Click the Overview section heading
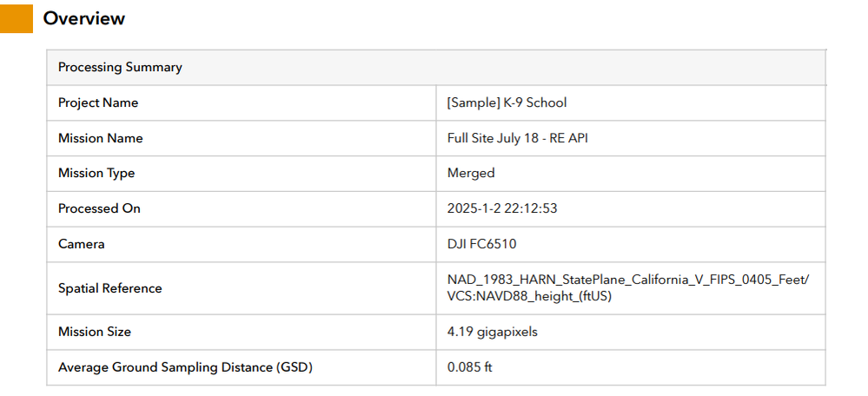 84,18
